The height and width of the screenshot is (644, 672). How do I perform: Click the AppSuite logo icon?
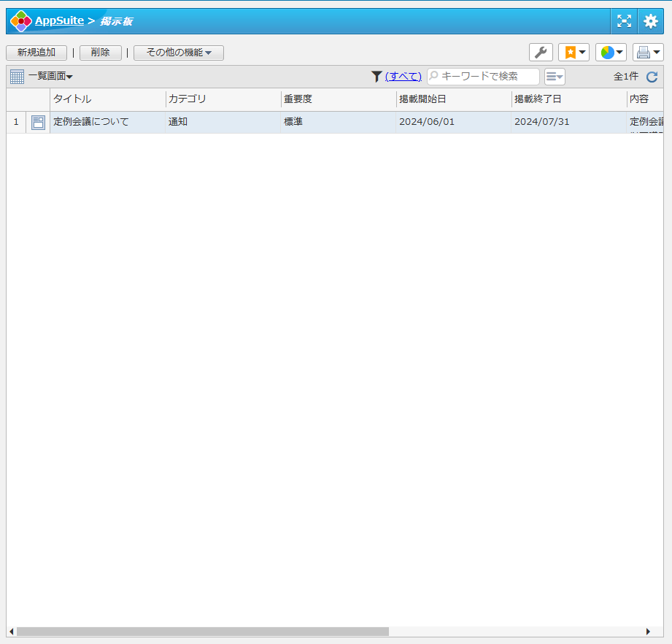pos(21,21)
